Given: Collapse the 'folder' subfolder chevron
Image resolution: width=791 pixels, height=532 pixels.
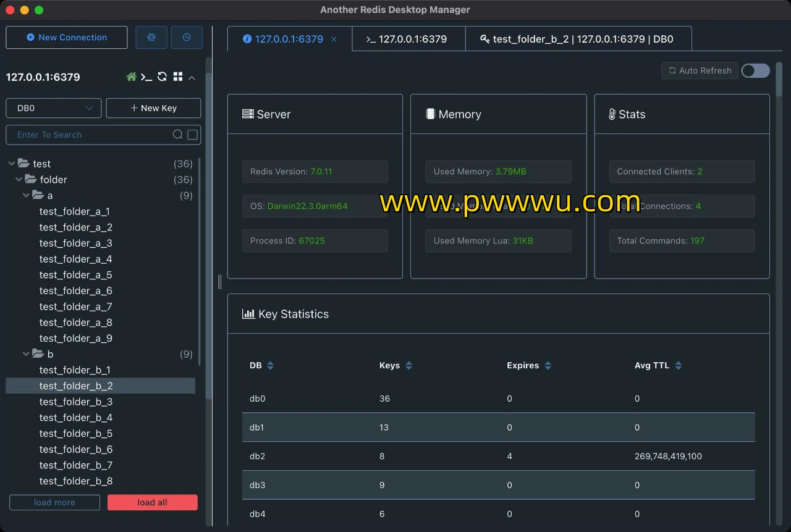Looking at the screenshot, I should 19,180.
